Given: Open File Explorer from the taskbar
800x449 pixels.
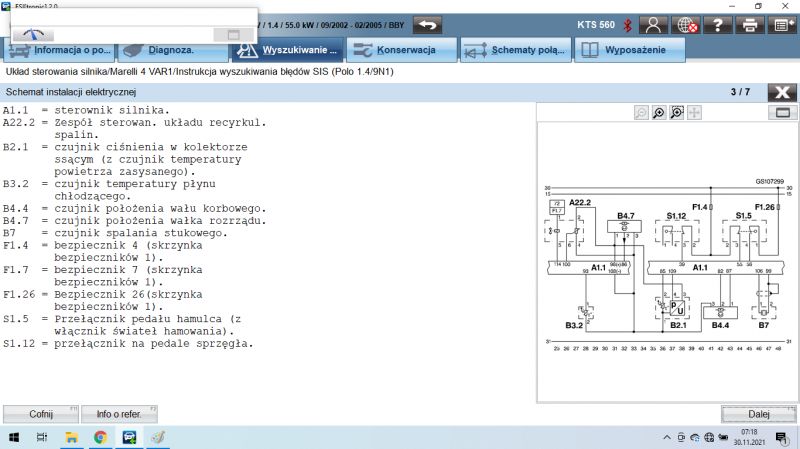Looking at the screenshot, I should (x=71, y=437).
